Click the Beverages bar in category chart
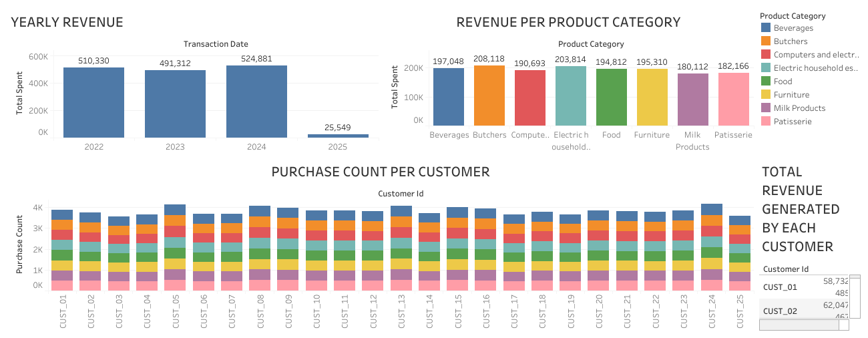Screen dimensions: 868x338 point(449,97)
